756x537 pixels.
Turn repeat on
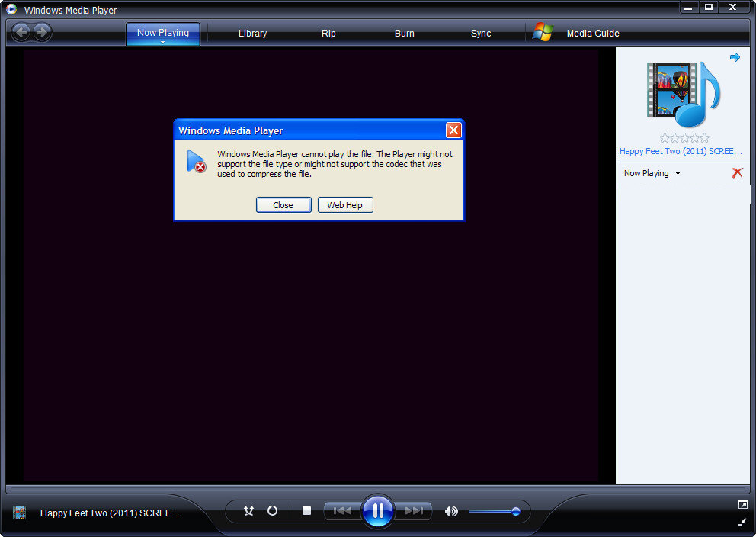(272, 511)
